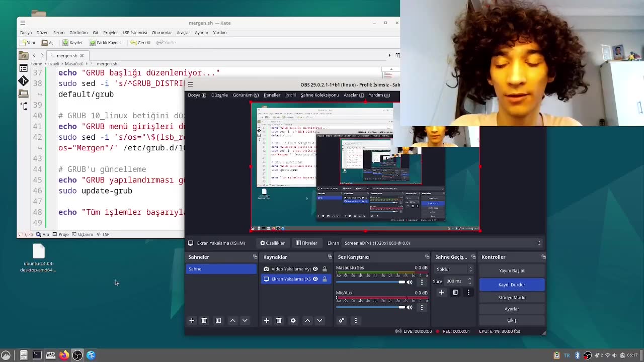Click the Kaydı Durdur button
The image size is (644, 362).
coord(512,285)
